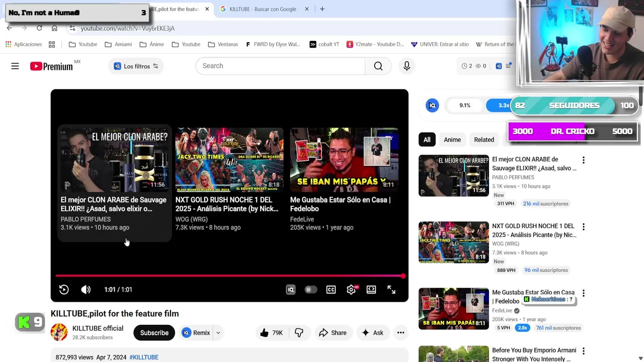The width and height of the screenshot is (644, 362).
Task: Mute the video with the speaker icon
Action: pyautogui.click(x=86, y=290)
